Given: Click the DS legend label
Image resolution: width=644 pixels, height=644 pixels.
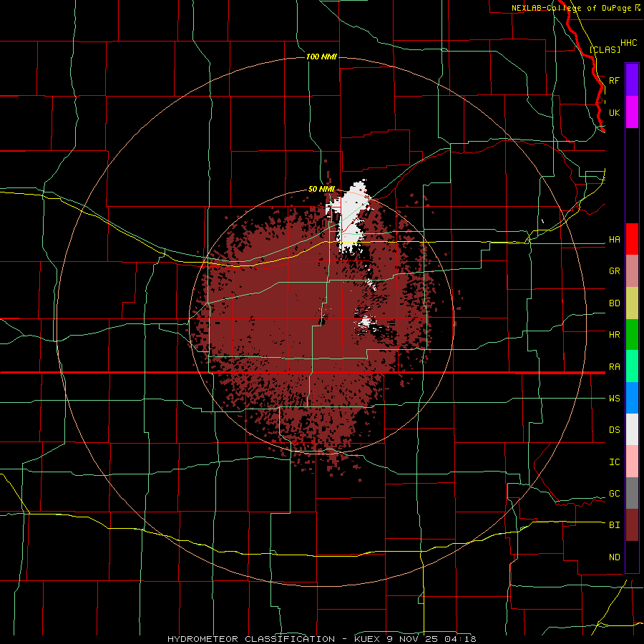Looking at the screenshot, I should (x=614, y=430).
